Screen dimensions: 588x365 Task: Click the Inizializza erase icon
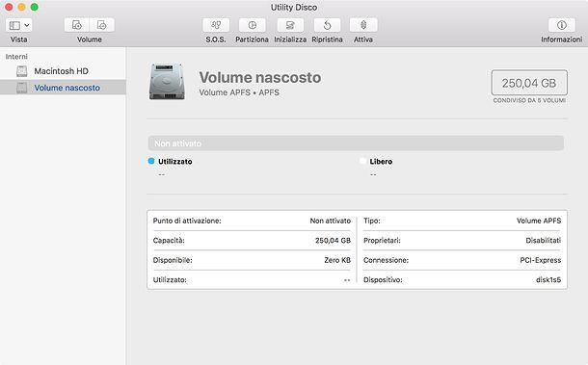click(x=290, y=25)
